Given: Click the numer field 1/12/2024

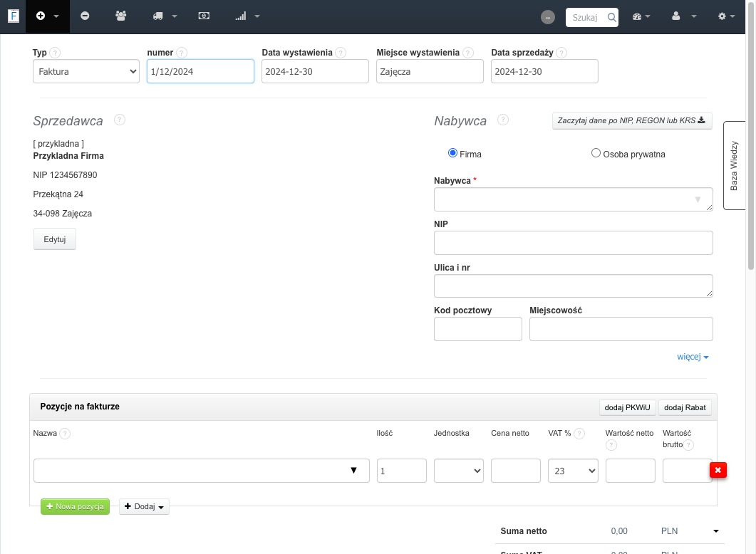Looking at the screenshot, I should point(200,71).
